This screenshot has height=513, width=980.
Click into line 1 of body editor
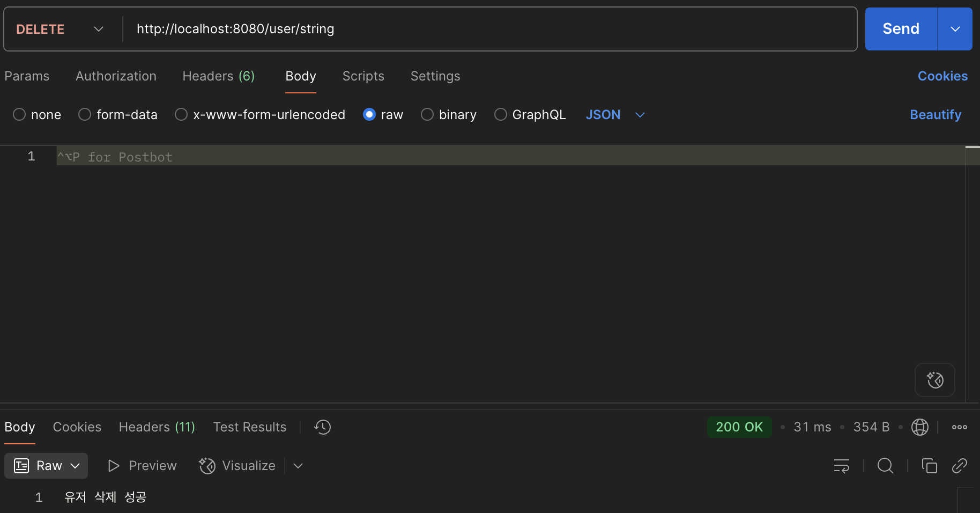coord(510,156)
